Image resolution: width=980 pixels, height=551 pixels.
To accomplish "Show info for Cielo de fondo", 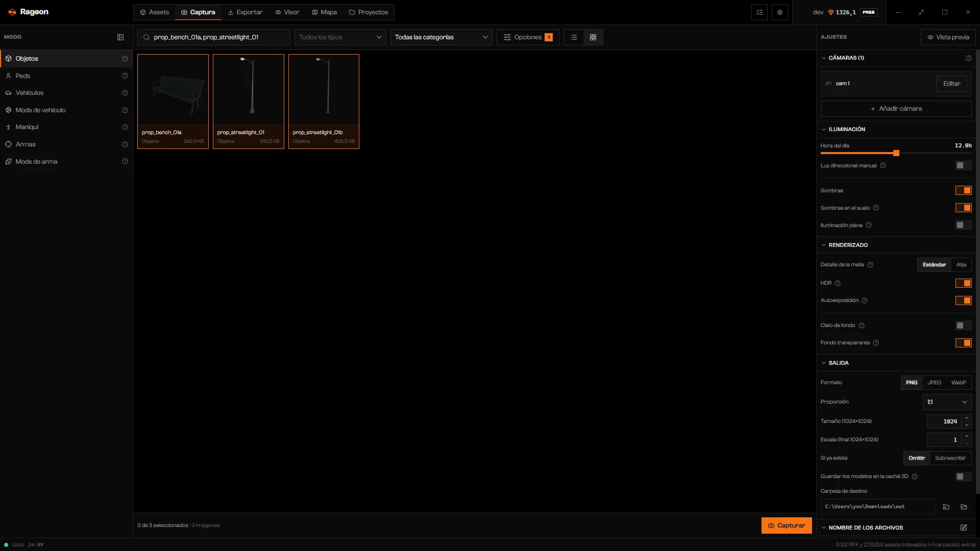I will 862,325.
